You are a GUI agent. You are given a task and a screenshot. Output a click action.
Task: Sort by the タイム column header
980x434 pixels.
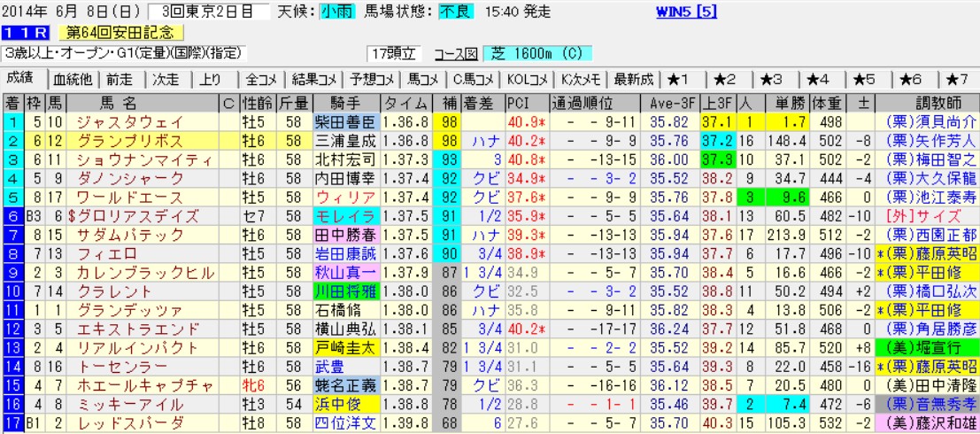click(x=406, y=102)
